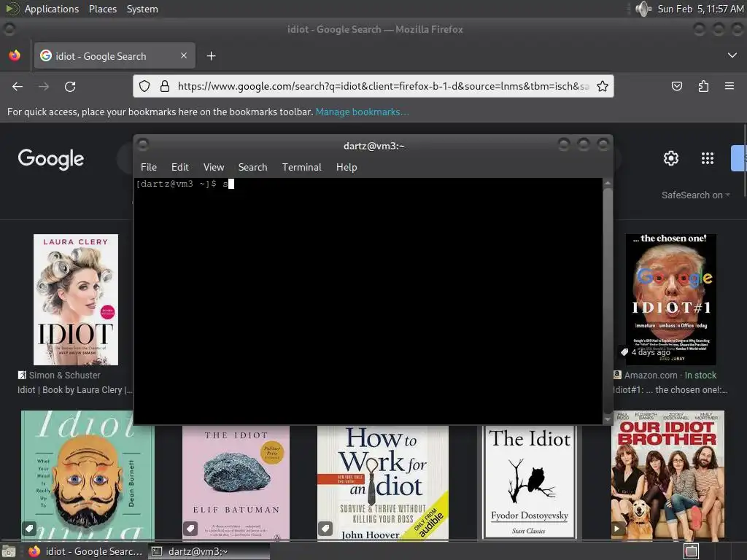Image resolution: width=747 pixels, height=560 pixels.
Task: Click product tag icon on Elif Batuman image
Action: [x=190, y=529]
